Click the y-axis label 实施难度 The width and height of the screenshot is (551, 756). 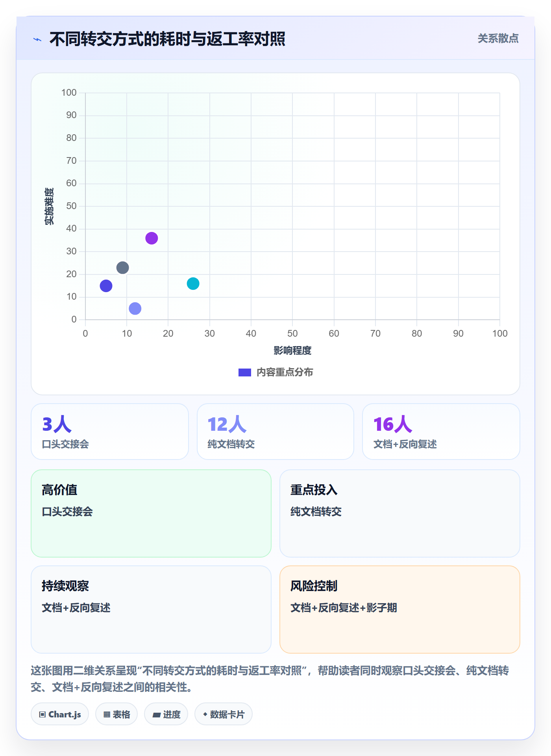pos(49,206)
